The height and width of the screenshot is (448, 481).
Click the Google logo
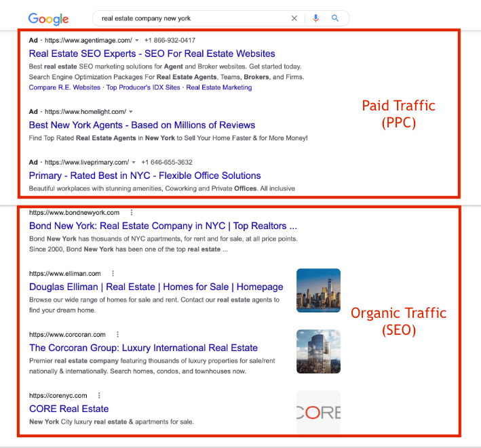(x=48, y=19)
